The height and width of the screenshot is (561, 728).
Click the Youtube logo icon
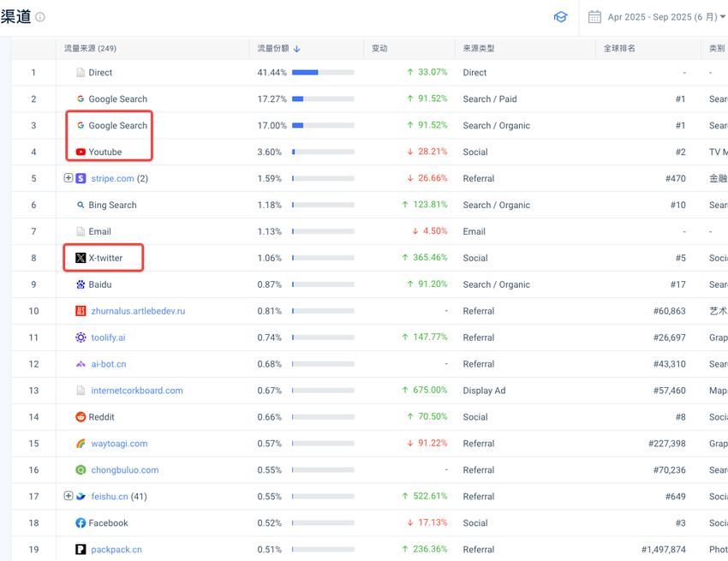coord(81,152)
